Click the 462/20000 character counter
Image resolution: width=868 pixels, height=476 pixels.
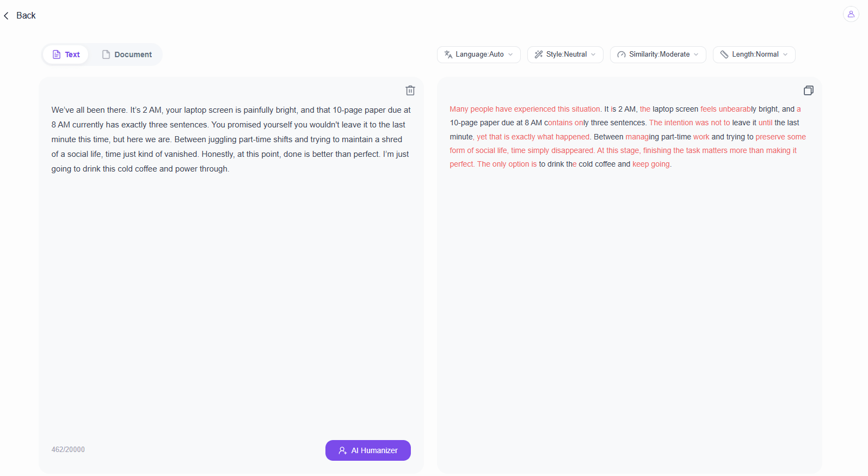click(68, 449)
